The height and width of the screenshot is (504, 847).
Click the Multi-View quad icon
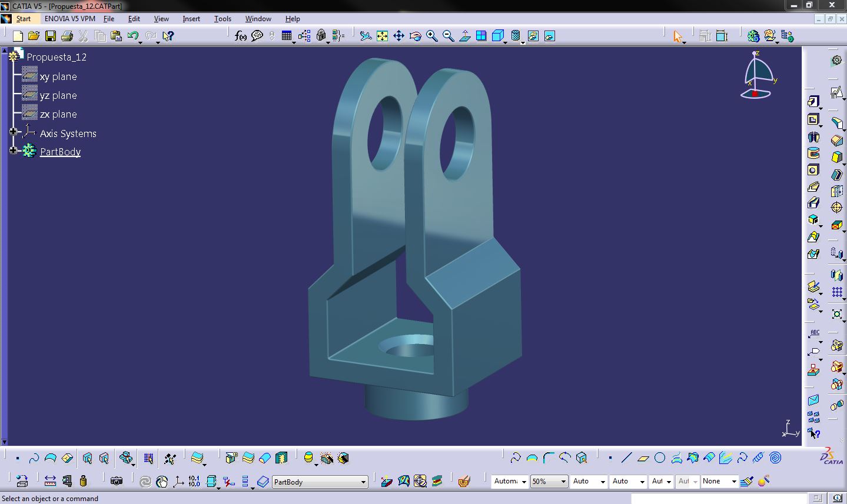[481, 36]
